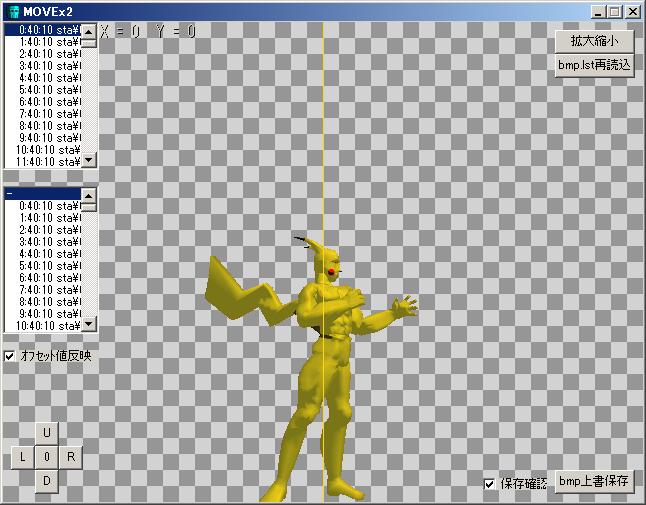
Task: Click the 拡大縮小 zoom button
Action: (594, 41)
